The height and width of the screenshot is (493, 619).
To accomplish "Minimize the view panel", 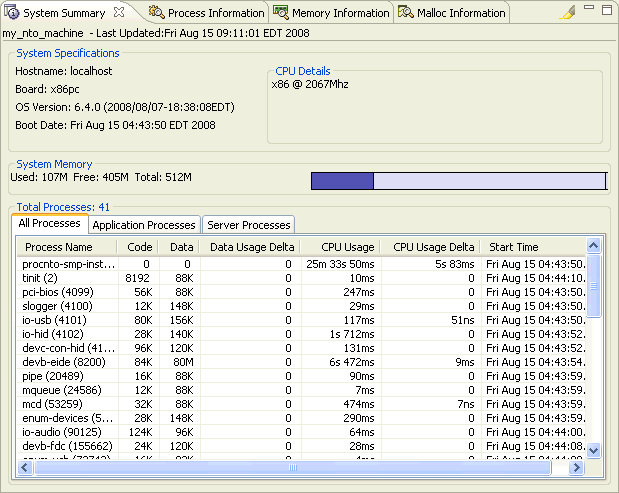I will point(588,9).
